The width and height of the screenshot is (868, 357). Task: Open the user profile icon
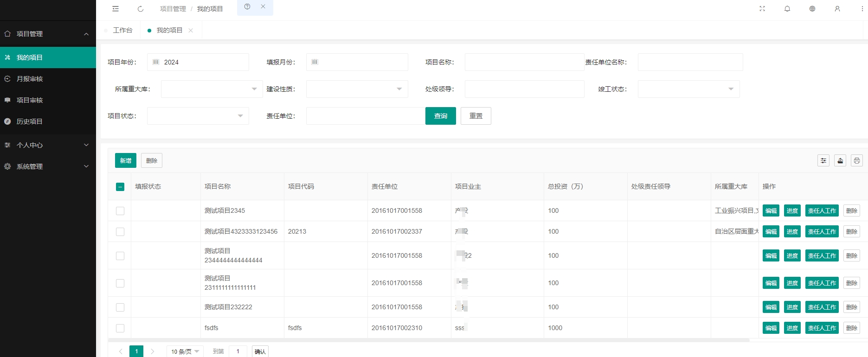[837, 9]
